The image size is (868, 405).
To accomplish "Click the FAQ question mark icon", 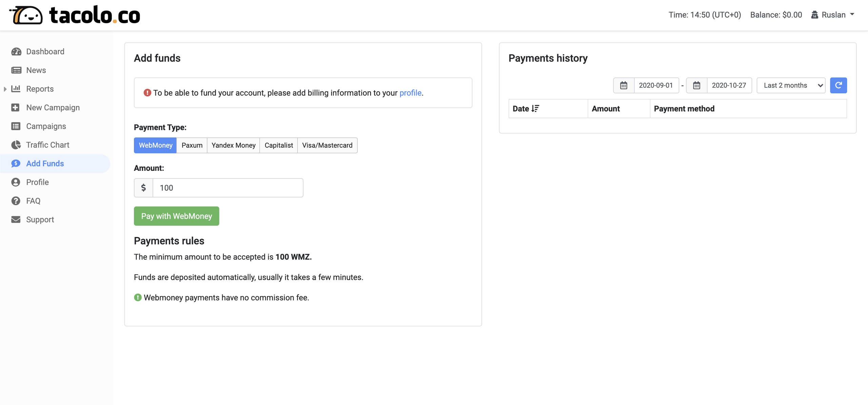I will [x=16, y=201].
